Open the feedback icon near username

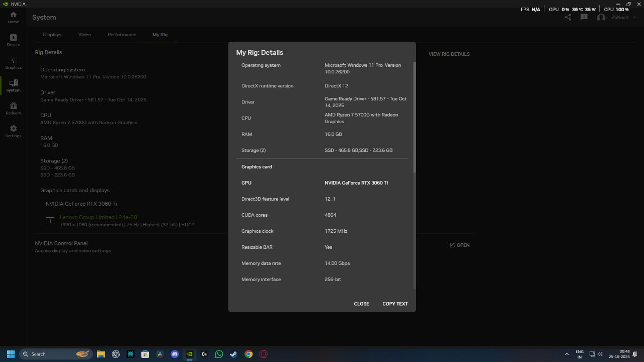(584, 17)
